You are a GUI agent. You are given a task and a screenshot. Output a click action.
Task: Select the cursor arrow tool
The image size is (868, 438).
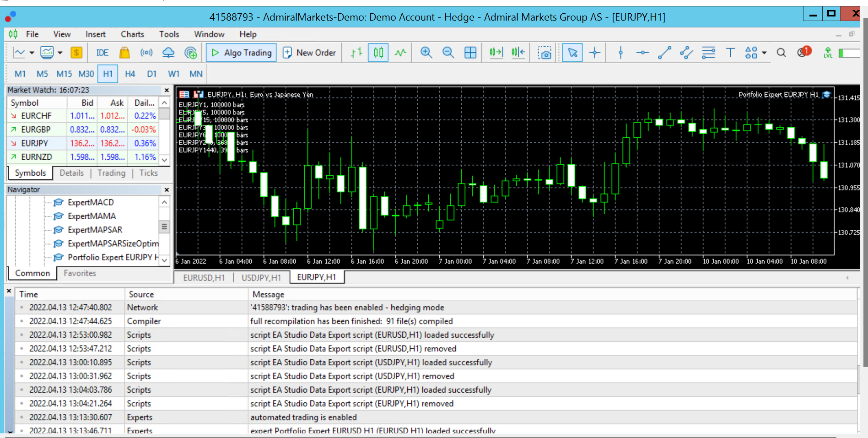coord(572,53)
